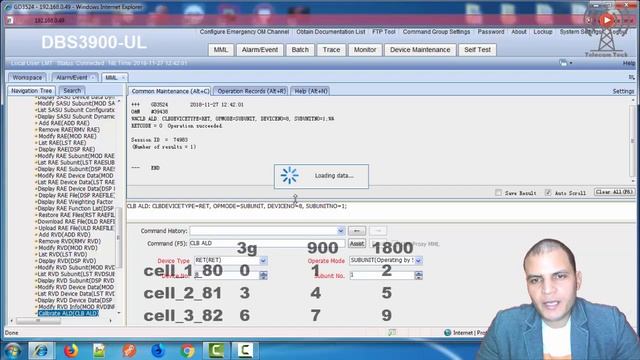Open the MML main button

[x=221, y=50]
